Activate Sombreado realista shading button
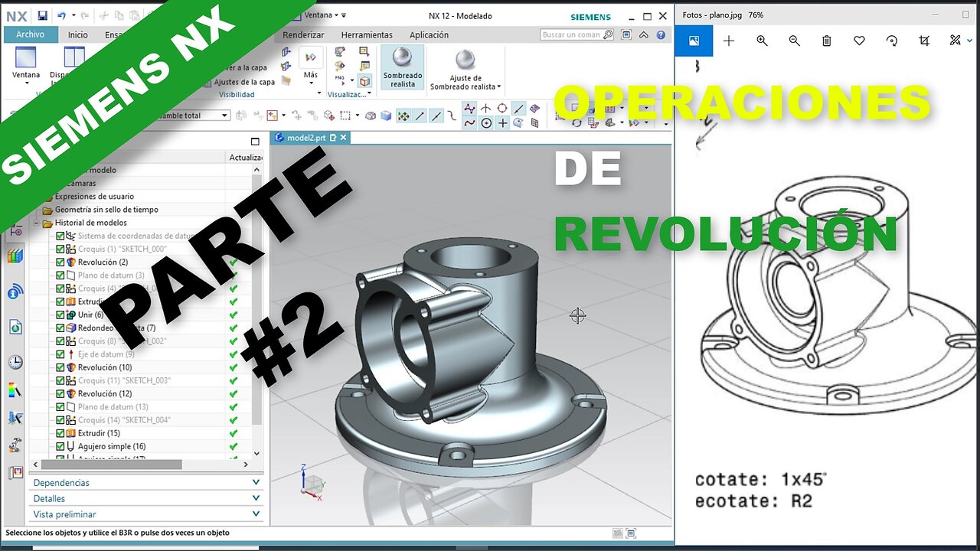The image size is (980, 551). click(403, 67)
